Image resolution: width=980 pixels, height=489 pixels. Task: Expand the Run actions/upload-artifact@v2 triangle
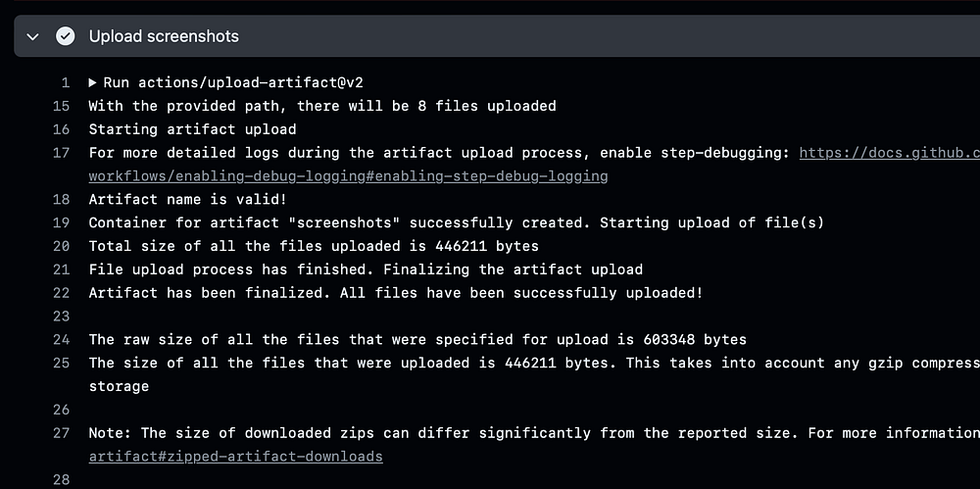point(93,82)
